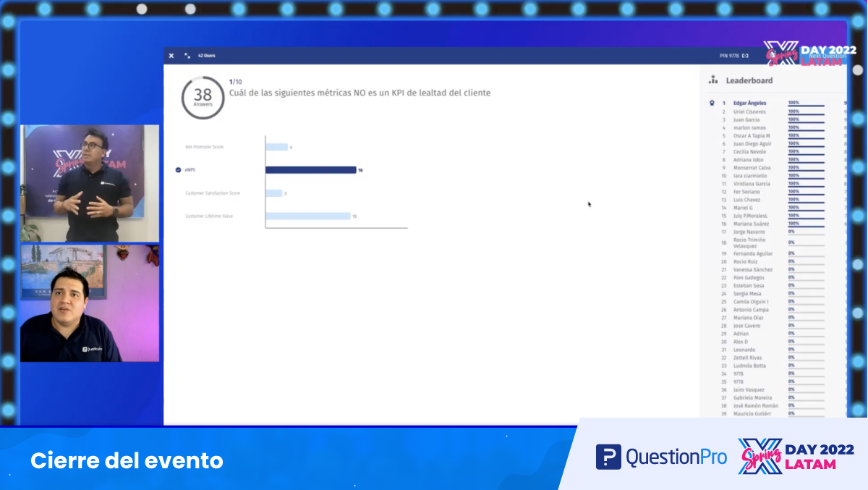Select leaderboard entry 'José Ramón Román'
The image size is (868, 490).
pos(756,405)
